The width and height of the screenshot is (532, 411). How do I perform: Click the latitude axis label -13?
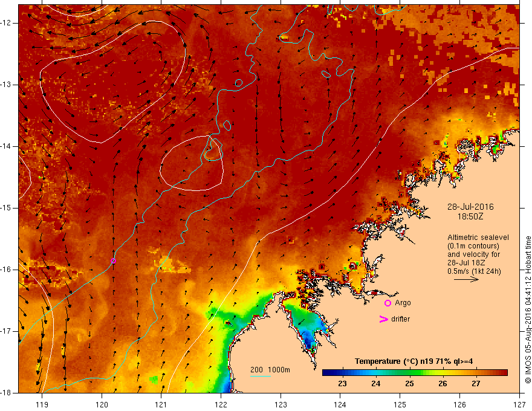[7, 85]
